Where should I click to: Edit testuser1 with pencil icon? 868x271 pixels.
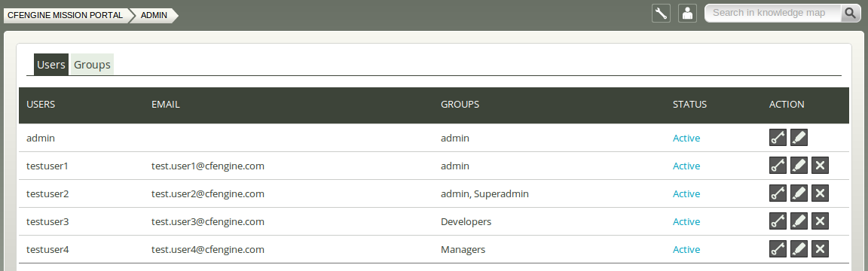pos(799,166)
